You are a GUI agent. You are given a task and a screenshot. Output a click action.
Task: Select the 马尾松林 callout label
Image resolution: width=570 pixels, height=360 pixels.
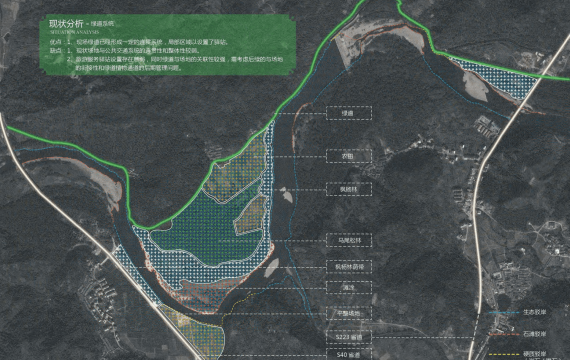pos(349,240)
